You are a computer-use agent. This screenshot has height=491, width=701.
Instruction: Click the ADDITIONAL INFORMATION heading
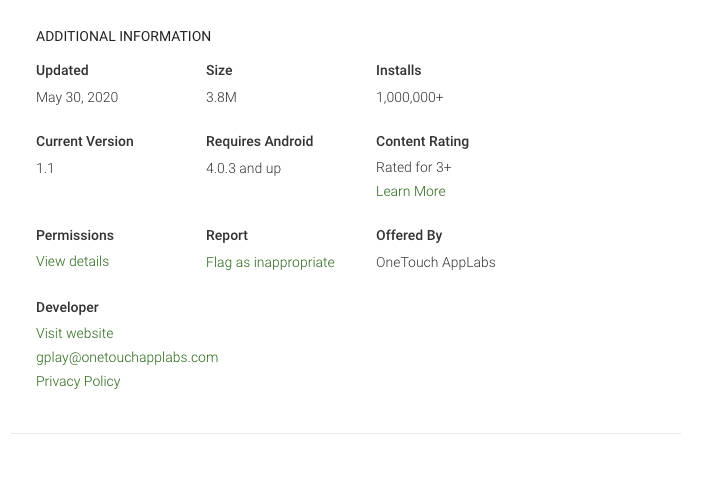click(x=123, y=36)
